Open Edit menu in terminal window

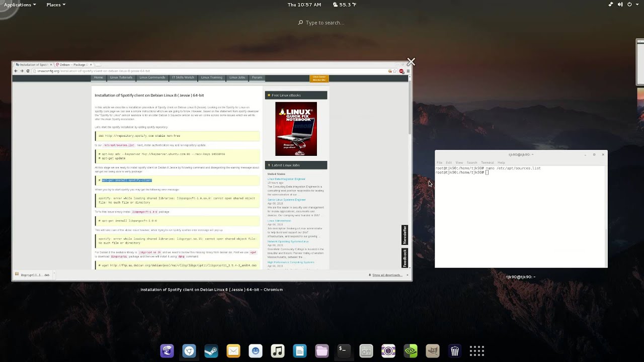point(449,162)
